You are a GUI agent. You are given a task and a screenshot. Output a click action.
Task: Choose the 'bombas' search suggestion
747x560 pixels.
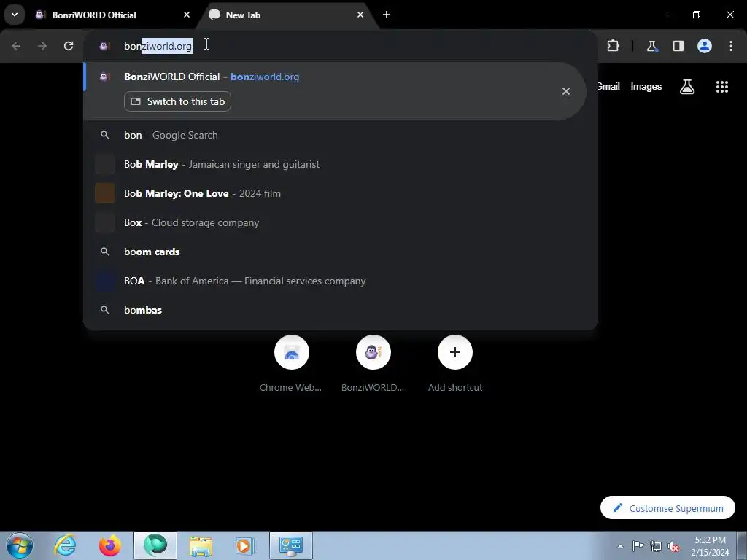[340, 310]
